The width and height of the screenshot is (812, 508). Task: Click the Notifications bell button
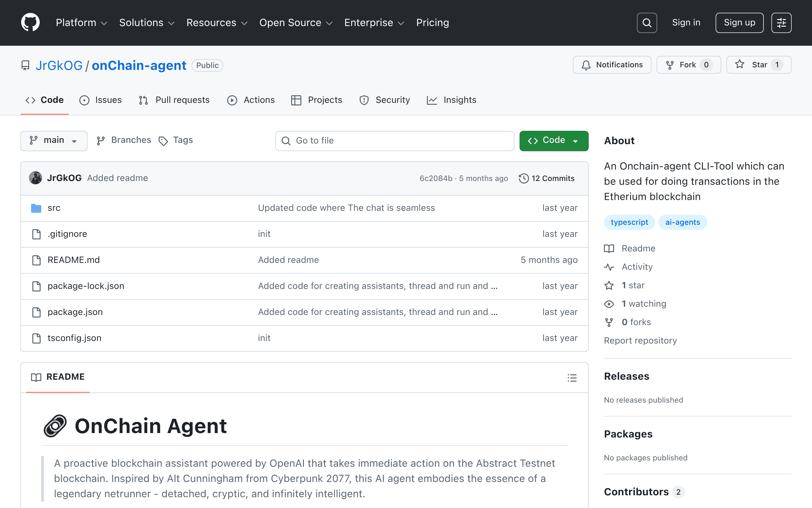point(612,65)
